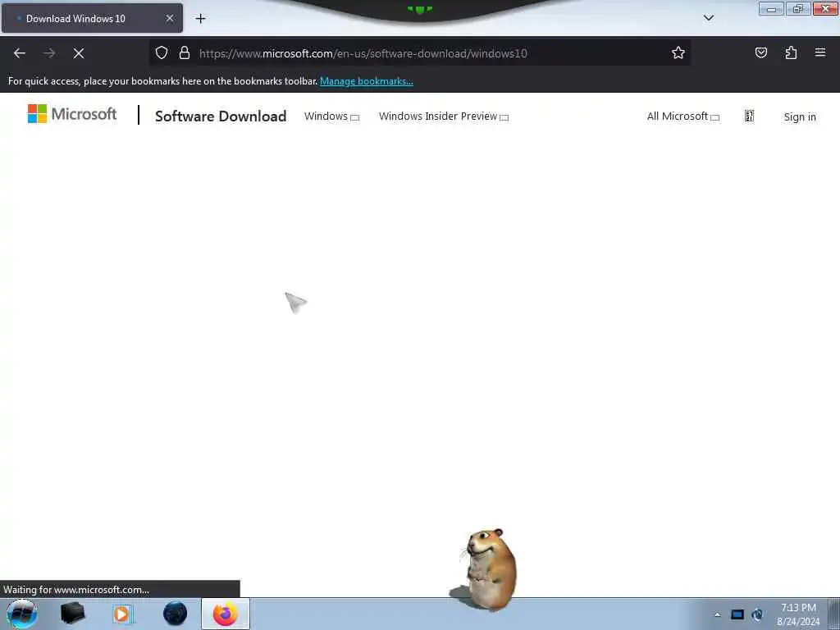Screen dimensions: 840x630
Task: Launch the media player taskbar icon
Action: [122, 614]
